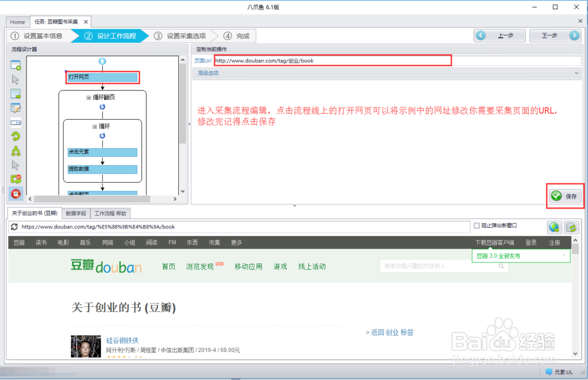
Task: Select the Switch Dropdown Option tool
Action: pyautogui.click(x=16, y=123)
